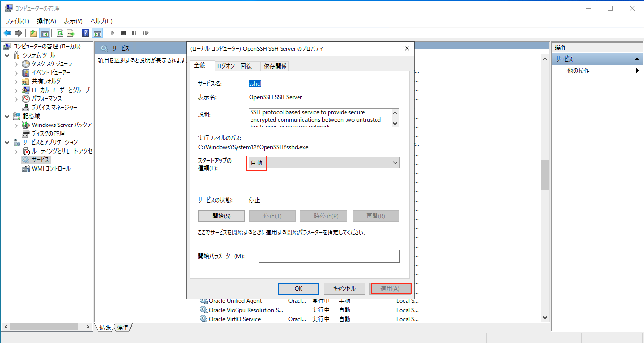Select コンピューターの管理 (ローカル) root node
The width and height of the screenshot is (644, 343).
(47, 47)
